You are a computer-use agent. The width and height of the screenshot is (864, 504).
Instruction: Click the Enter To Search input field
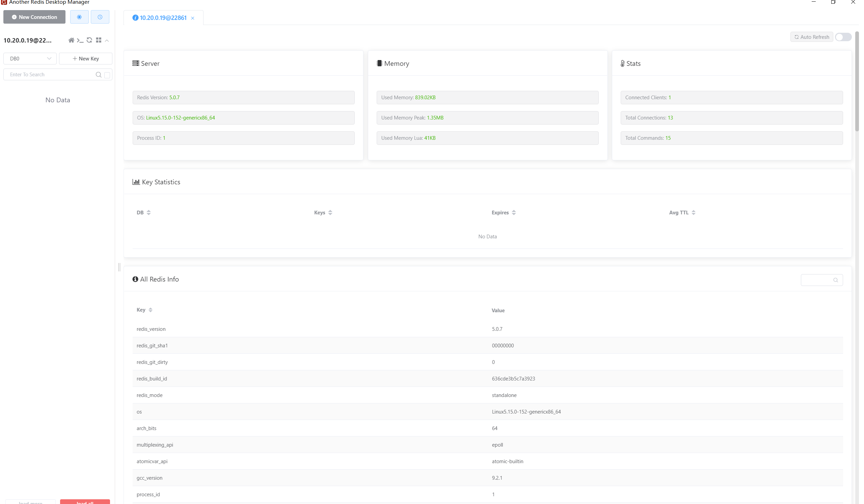point(50,74)
